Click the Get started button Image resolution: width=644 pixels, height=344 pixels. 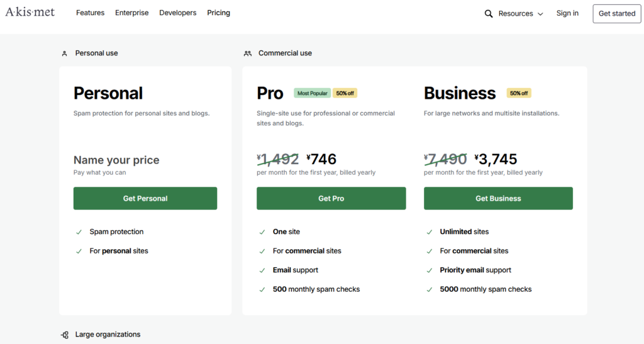coord(617,14)
